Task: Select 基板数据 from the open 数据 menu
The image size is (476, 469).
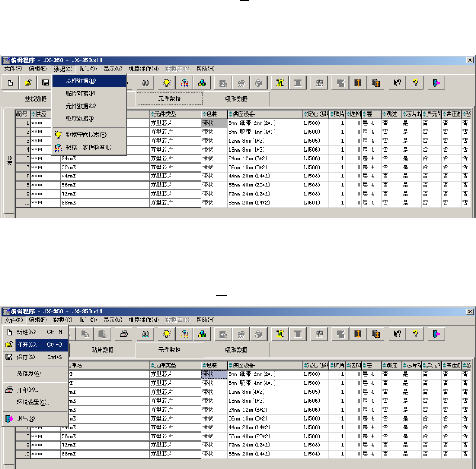Action: point(81,81)
